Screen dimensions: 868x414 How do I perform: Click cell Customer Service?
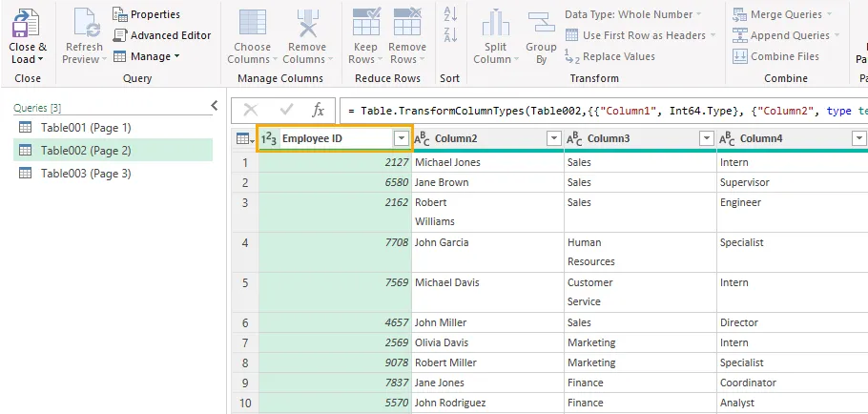(640, 292)
